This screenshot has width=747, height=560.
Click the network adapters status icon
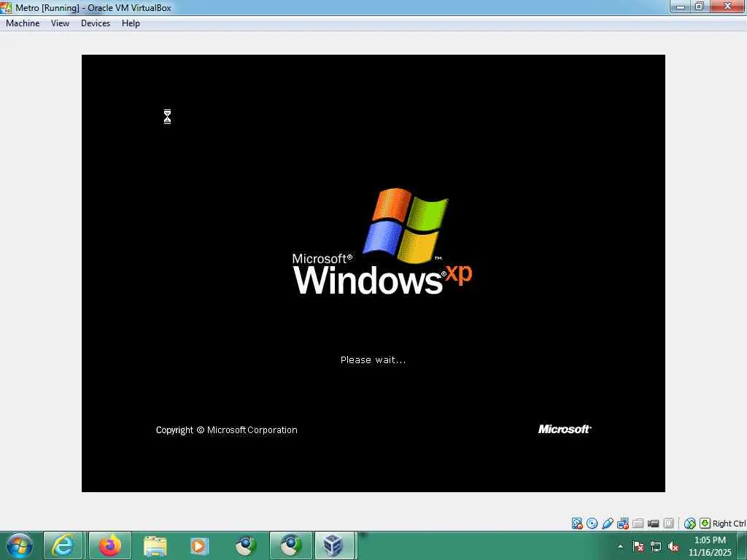pos(623,524)
